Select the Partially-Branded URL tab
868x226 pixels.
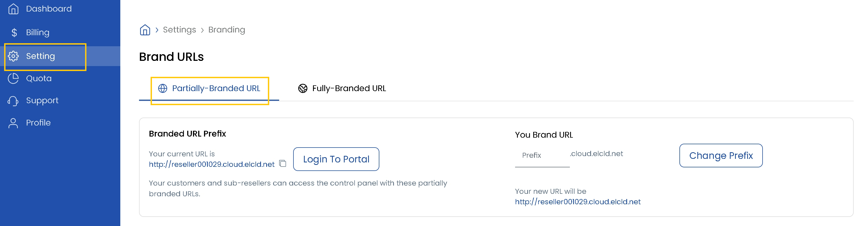pyautogui.click(x=216, y=88)
